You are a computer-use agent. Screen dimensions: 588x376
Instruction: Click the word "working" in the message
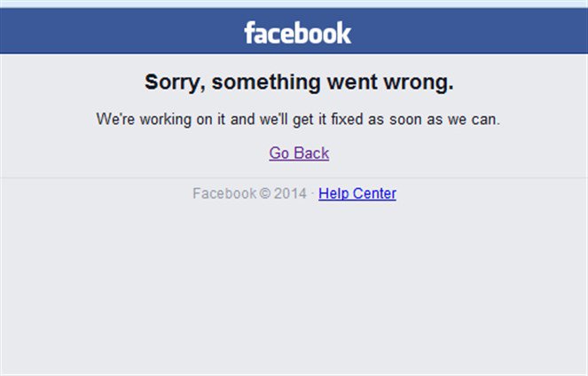[162, 118]
